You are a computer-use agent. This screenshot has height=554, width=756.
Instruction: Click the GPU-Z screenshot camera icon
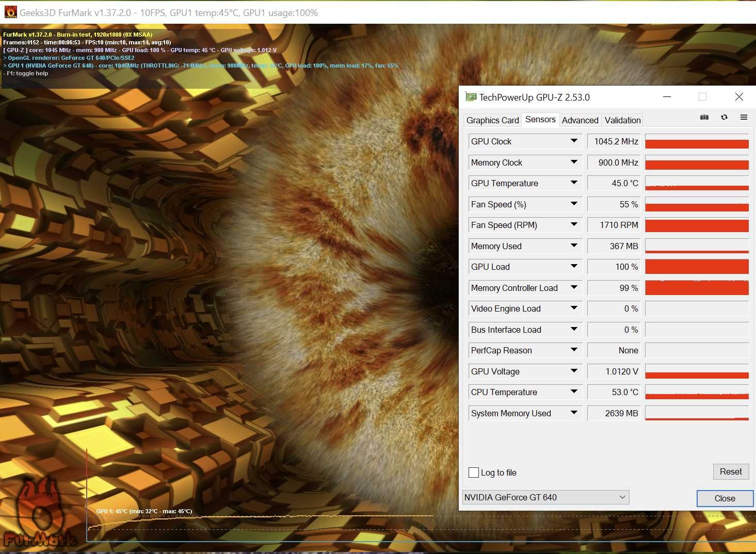[x=704, y=118]
